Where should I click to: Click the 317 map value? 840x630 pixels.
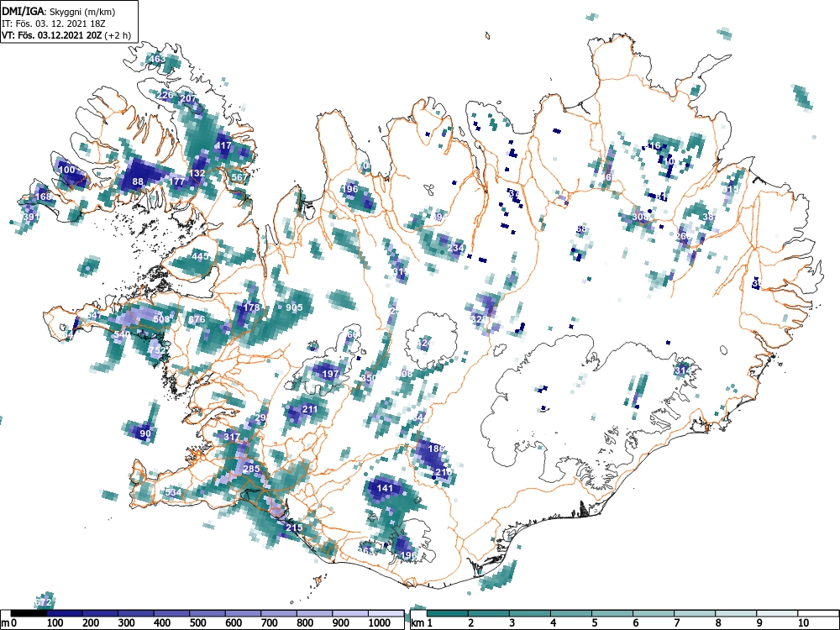[x=232, y=437]
